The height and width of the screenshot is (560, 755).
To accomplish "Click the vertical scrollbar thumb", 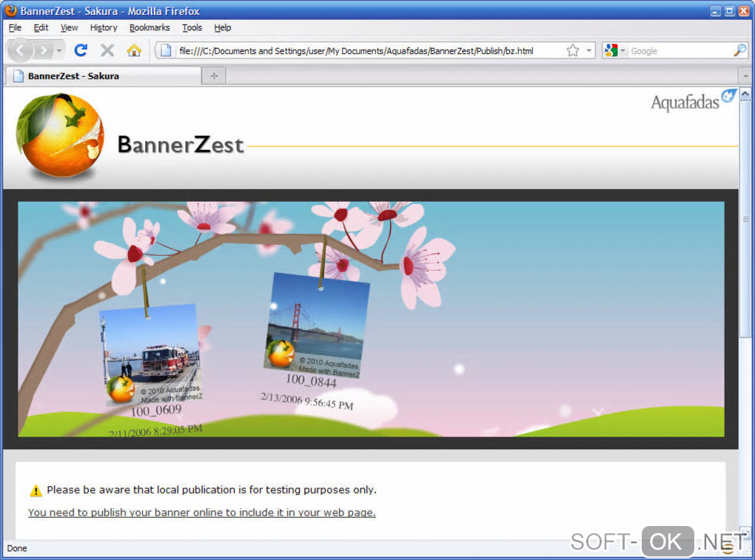I will [x=745, y=219].
